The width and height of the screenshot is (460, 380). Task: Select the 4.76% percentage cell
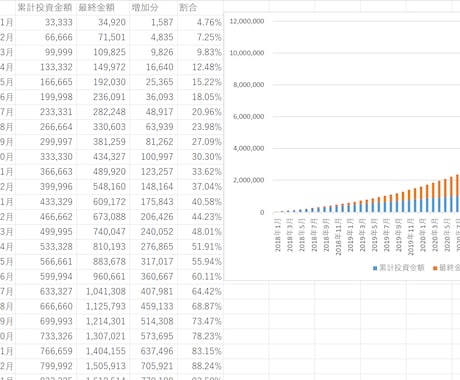point(200,22)
